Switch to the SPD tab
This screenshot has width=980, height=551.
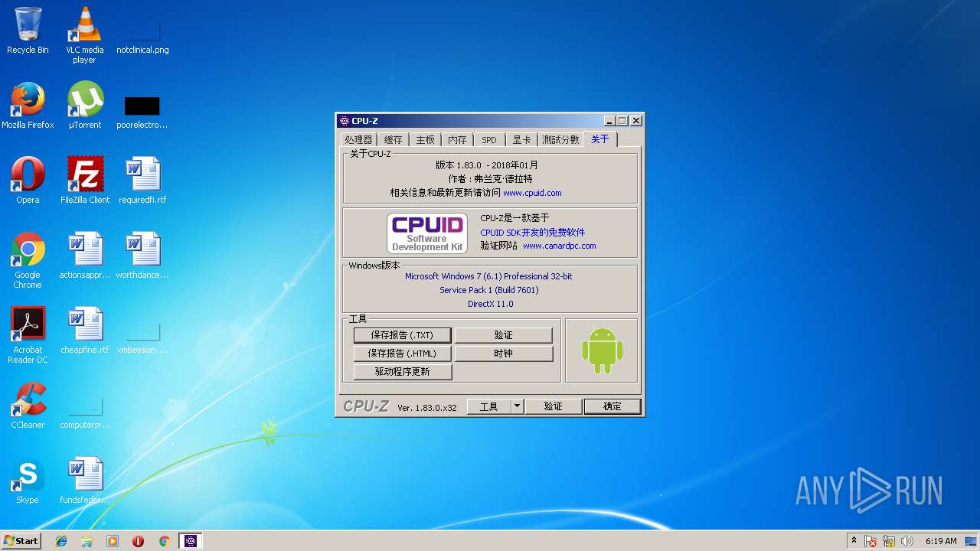pos(489,139)
